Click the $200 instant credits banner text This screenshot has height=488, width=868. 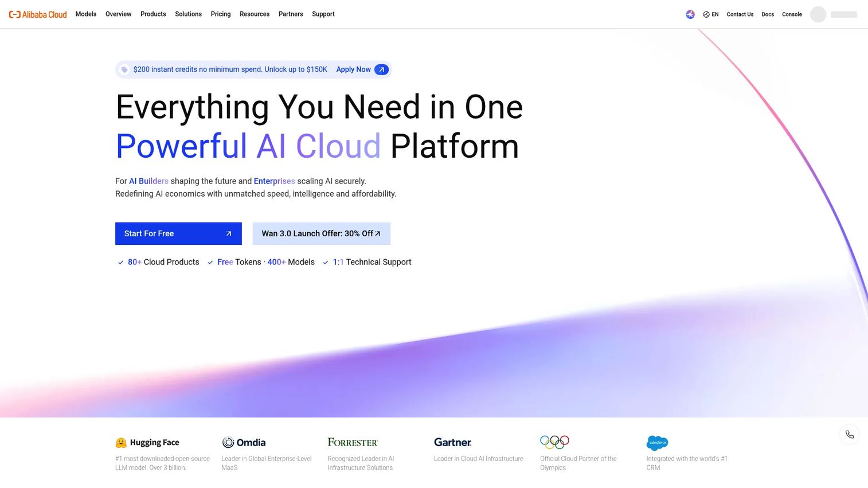click(230, 69)
